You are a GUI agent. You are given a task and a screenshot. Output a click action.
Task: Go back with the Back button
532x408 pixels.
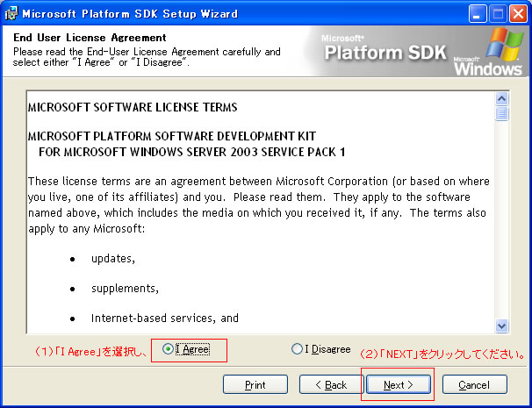(x=331, y=385)
